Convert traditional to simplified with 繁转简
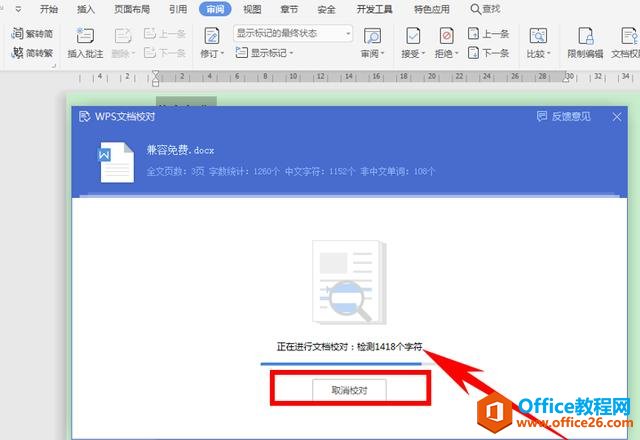Screen dimensions: 640x440 [33, 33]
